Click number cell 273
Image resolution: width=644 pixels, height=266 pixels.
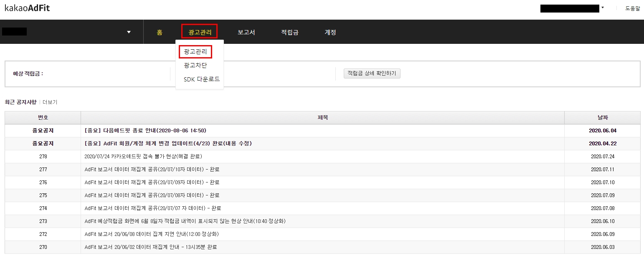[x=43, y=221]
